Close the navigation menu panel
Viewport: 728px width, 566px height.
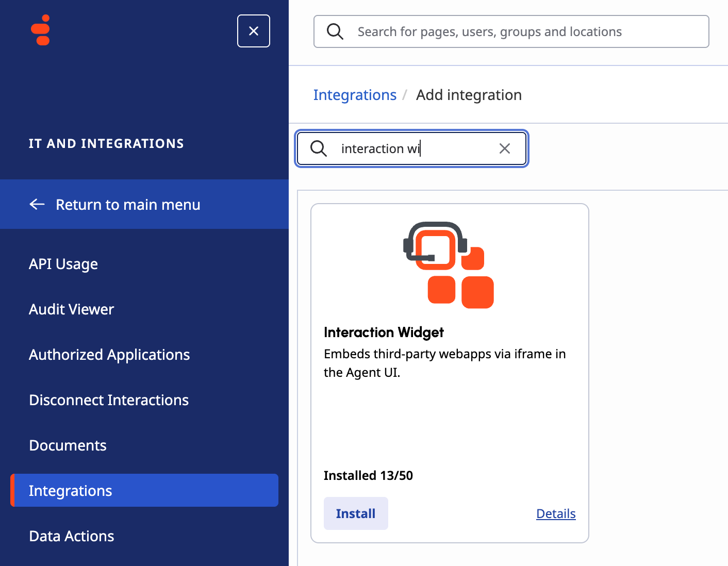coord(253,31)
